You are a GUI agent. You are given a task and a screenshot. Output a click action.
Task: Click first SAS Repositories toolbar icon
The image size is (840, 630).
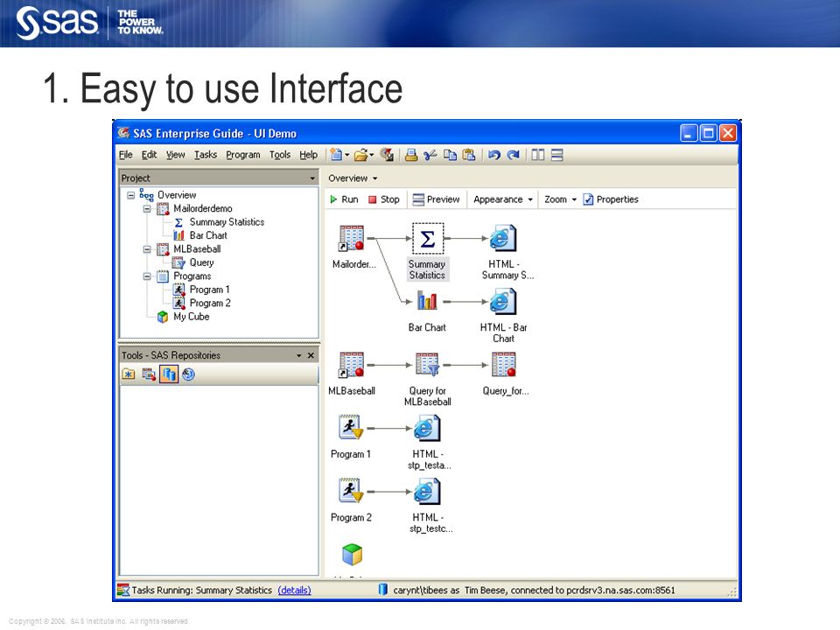pos(129,374)
